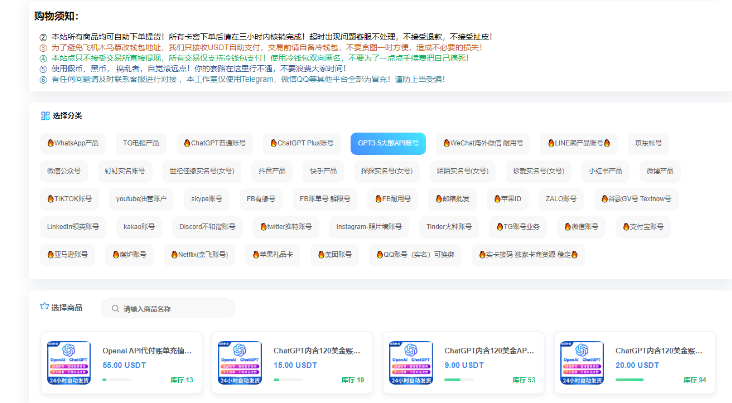Select the highlighted GPT3.5 API accounts tag
The image size is (732, 403).
(x=388, y=143)
